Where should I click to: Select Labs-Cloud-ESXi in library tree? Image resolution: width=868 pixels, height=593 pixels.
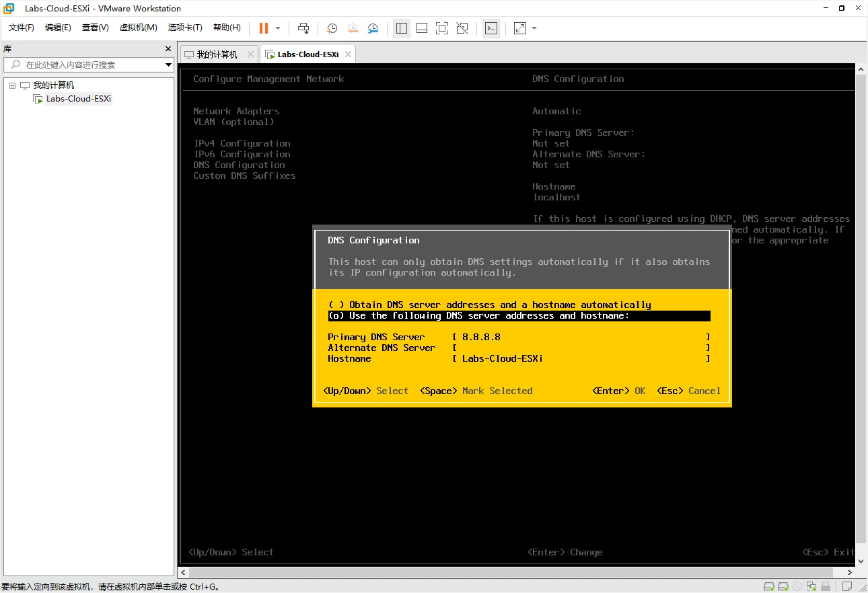click(79, 99)
